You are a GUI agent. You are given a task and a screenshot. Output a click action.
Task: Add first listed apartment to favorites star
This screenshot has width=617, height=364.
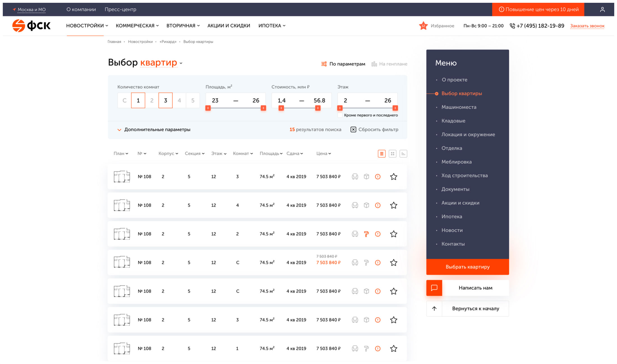[x=393, y=177]
